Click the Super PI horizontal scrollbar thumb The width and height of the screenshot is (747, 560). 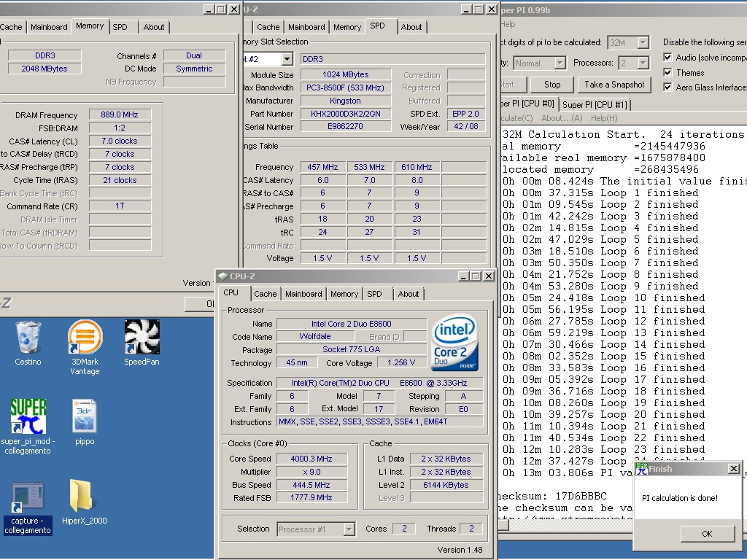coord(503,525)
